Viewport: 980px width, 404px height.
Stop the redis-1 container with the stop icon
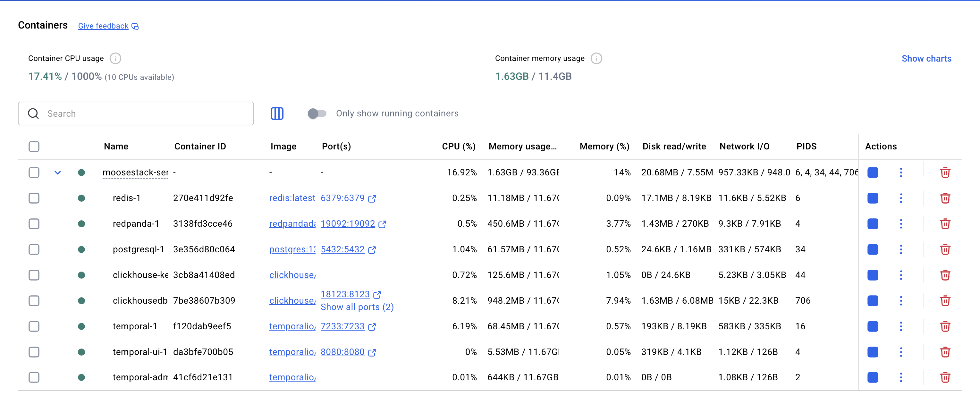(873, 198)
